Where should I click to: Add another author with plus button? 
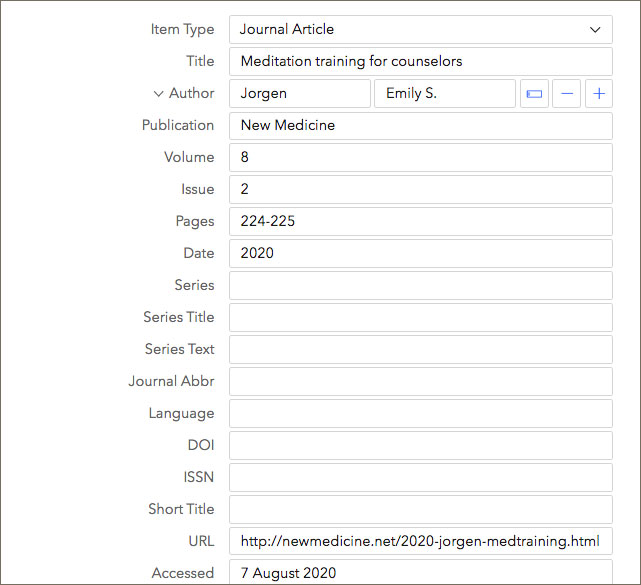click(599, 93)
